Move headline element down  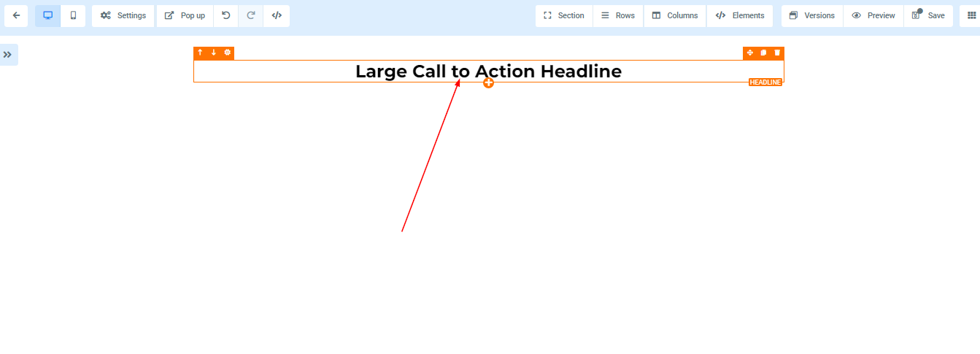[214, 53]
